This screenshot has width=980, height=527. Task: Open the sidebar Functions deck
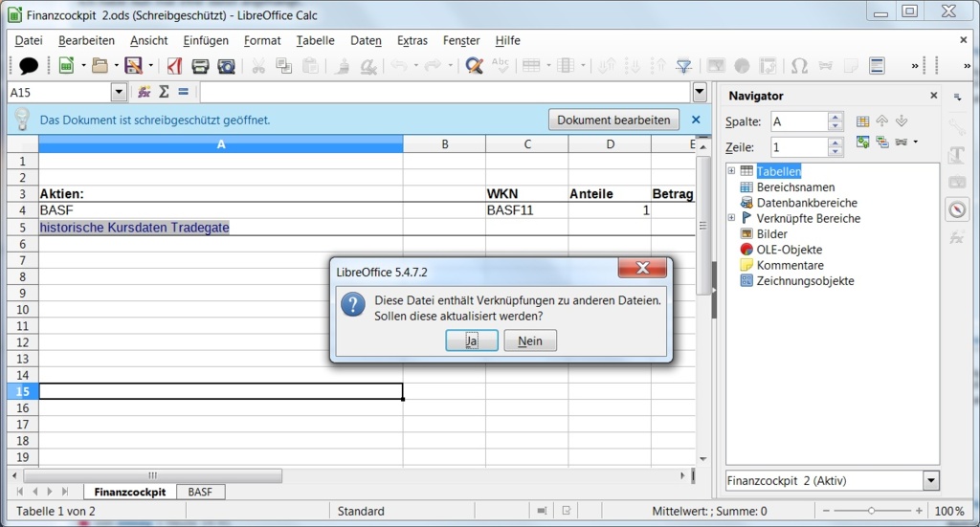pos(957,237)
